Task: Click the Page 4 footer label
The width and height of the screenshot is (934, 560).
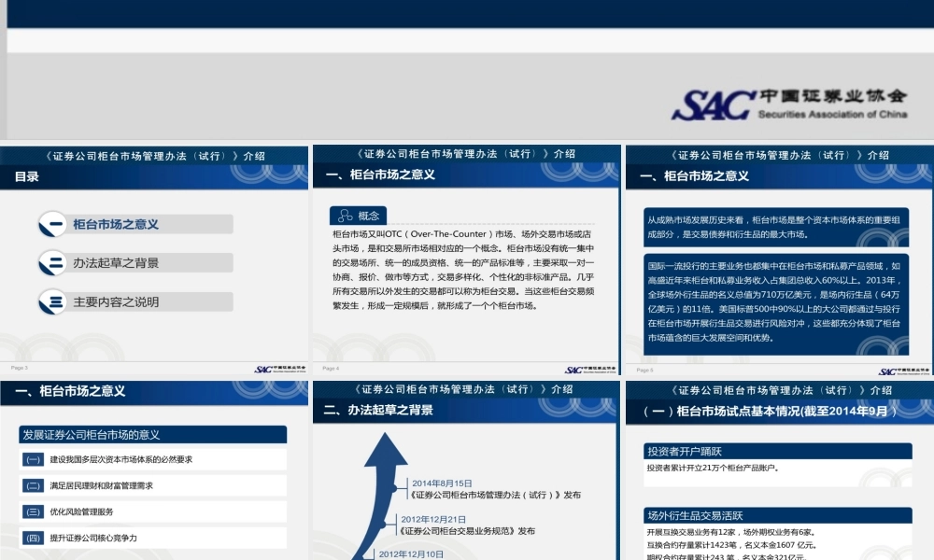Action: click(x=331, y=369)
